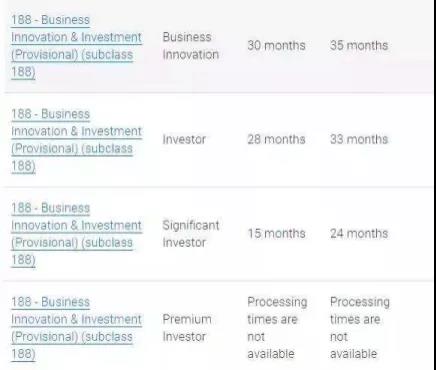
Task: Click '(Provisional) (subclass' text in Significant Investor row
Action: [72, 243]
